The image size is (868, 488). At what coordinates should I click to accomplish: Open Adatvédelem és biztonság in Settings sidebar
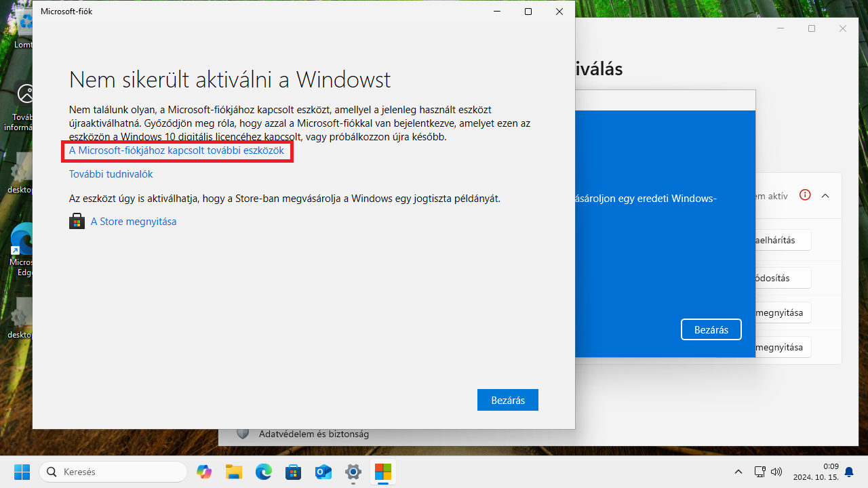tap(314, 434)
